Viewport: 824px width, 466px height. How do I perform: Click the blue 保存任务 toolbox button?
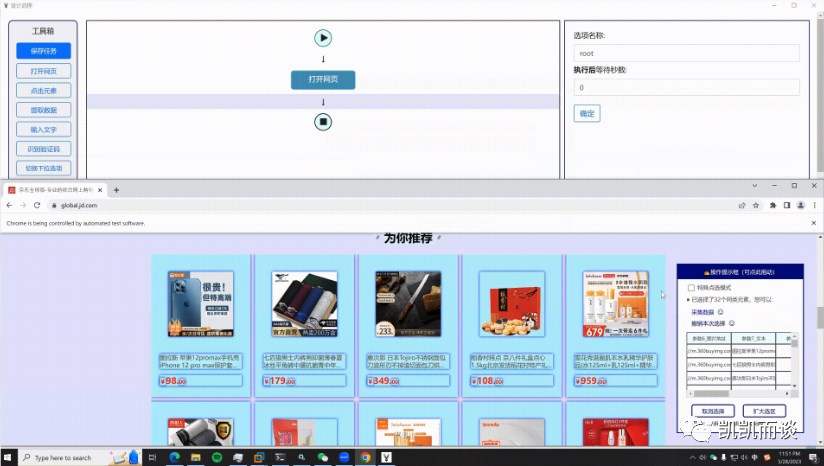point(44,51)
